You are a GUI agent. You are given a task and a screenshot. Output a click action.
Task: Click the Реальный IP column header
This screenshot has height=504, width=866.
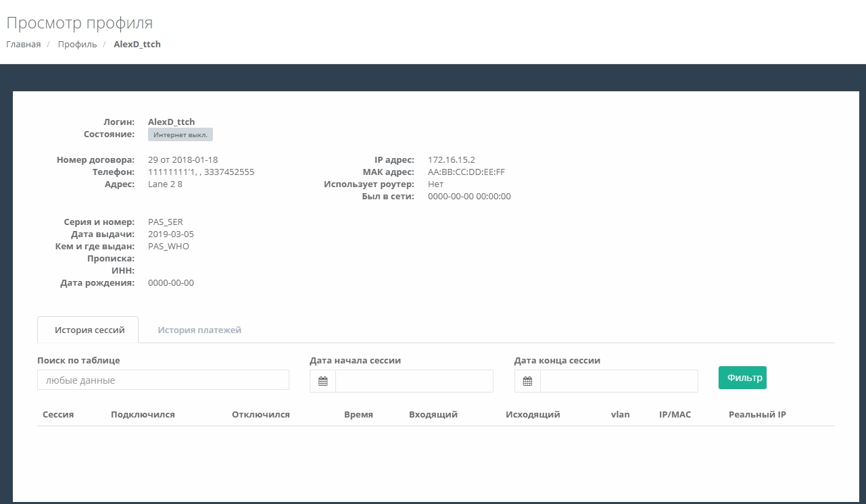pyautogui.click(x=757, y=415)
